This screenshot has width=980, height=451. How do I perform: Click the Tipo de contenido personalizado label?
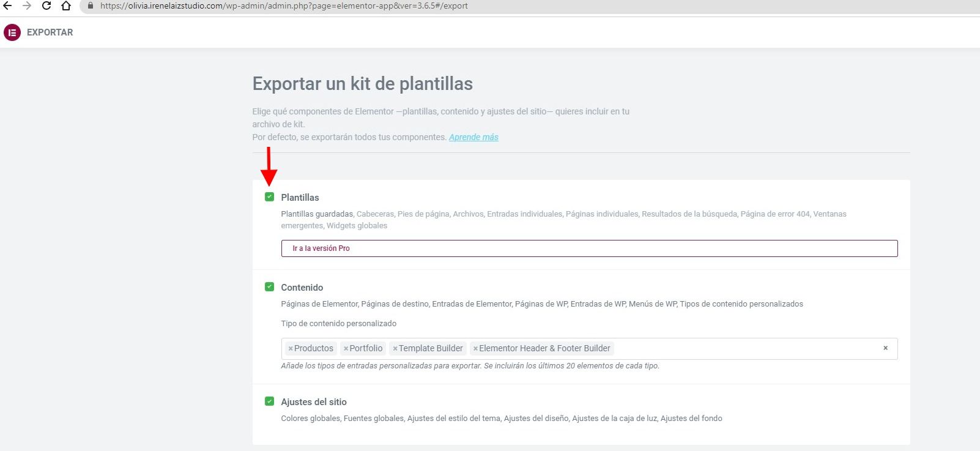(x=339, y=324)
